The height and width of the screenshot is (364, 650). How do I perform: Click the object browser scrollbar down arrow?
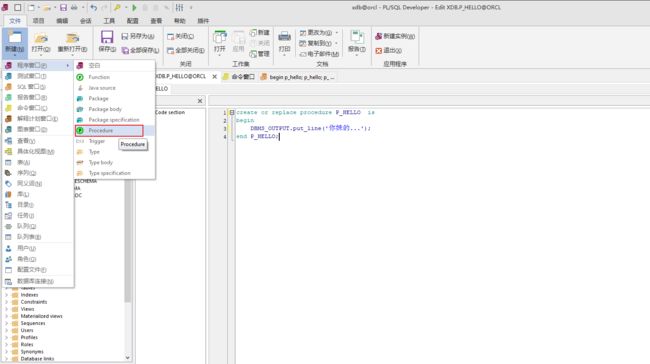pos(128,357)
